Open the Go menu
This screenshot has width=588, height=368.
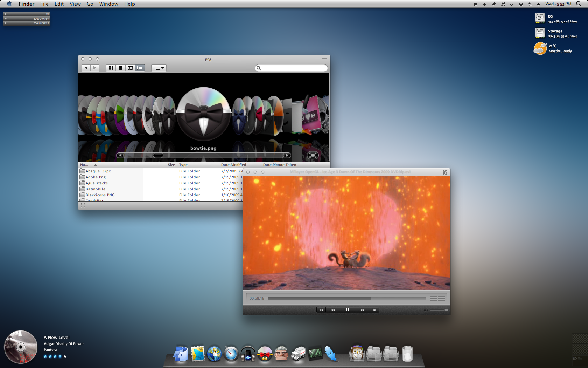90,4
